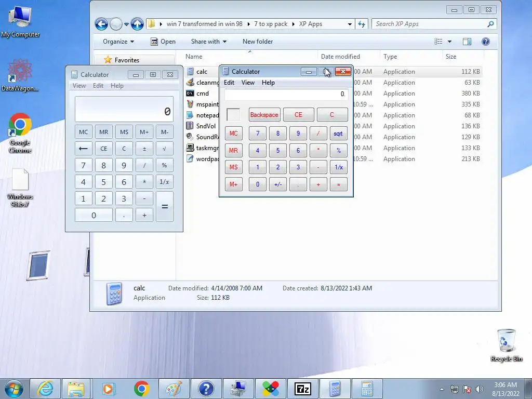Viewport: 532px width, 399px height.
Task: Sort files by the Type column header
Action: click(411, 57)
